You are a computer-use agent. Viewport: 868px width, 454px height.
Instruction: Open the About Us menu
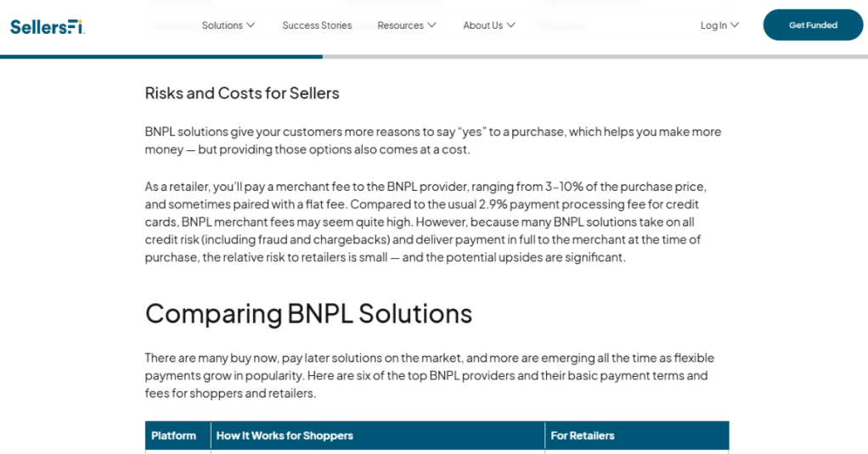pos(482,25)
